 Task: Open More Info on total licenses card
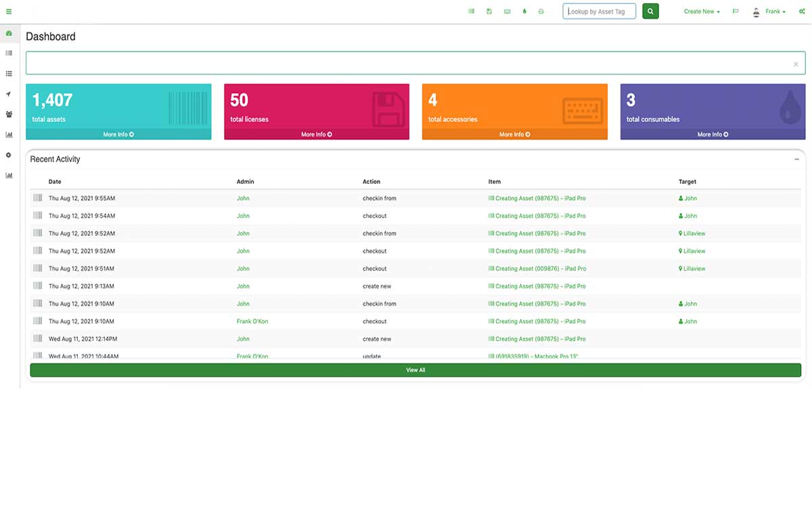tap(317, 135)
